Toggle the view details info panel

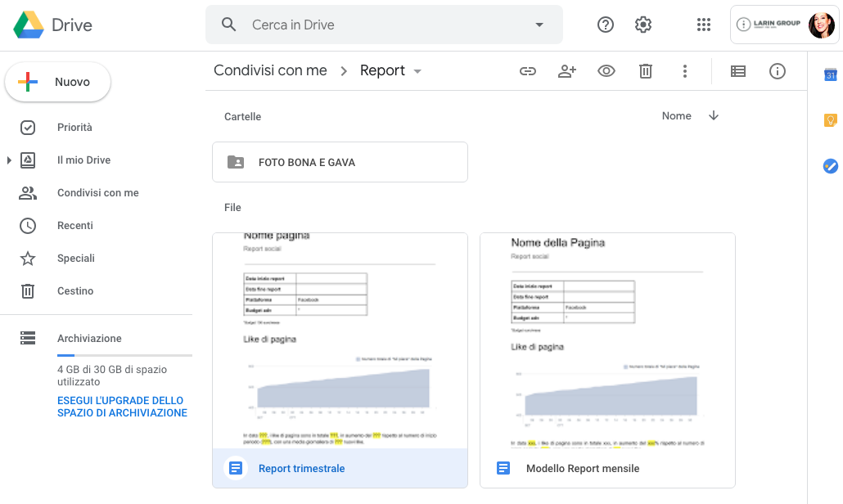[778, 71]
